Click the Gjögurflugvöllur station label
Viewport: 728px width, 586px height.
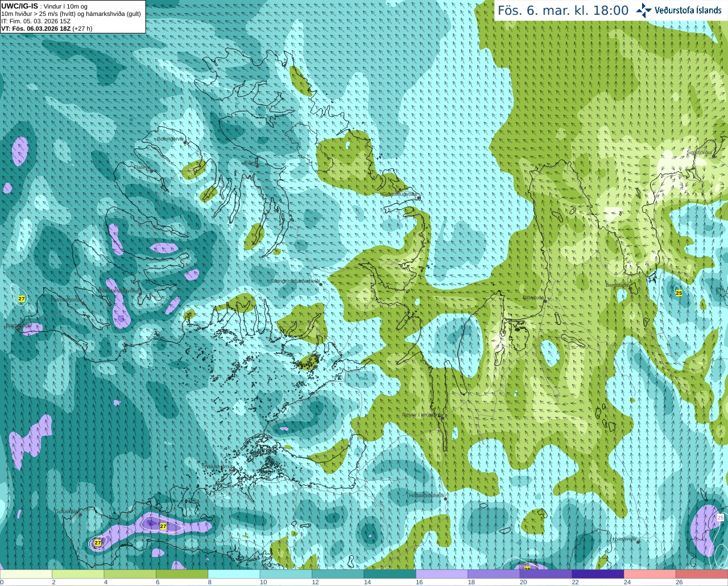[400, 194]
